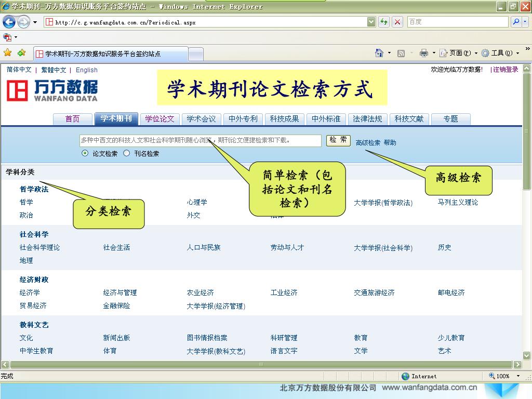Open the 交通旅游经济 subject link
The height and width of the screenshot is (399, 532).
point(374,292)
